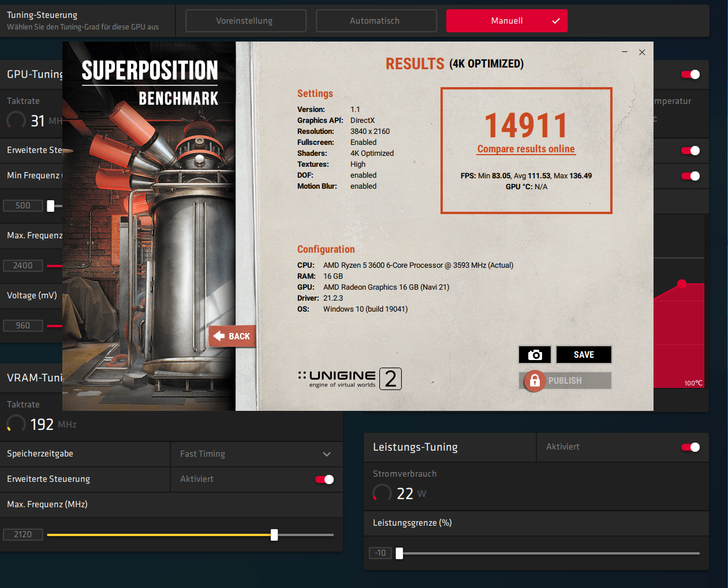The height and width of the screenshot is (588, 728).
Task: Click the 14911 benchmark score
Action: tap(526, 125)
